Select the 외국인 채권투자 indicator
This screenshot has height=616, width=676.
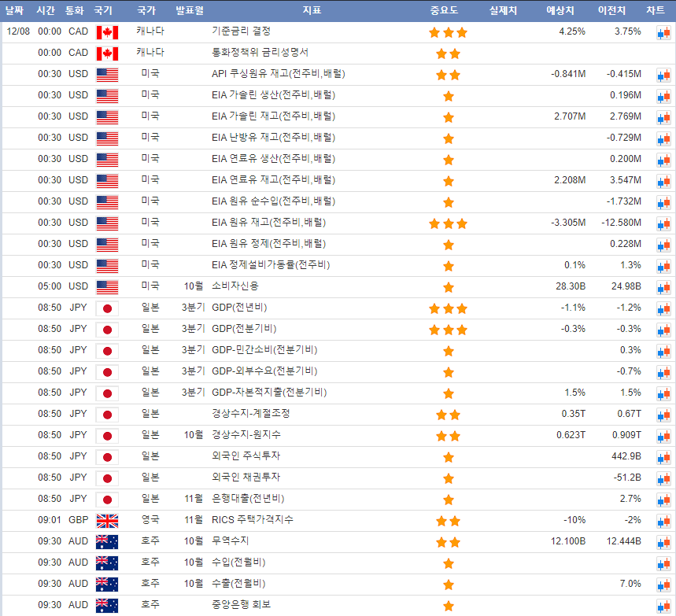coord(246,478)
